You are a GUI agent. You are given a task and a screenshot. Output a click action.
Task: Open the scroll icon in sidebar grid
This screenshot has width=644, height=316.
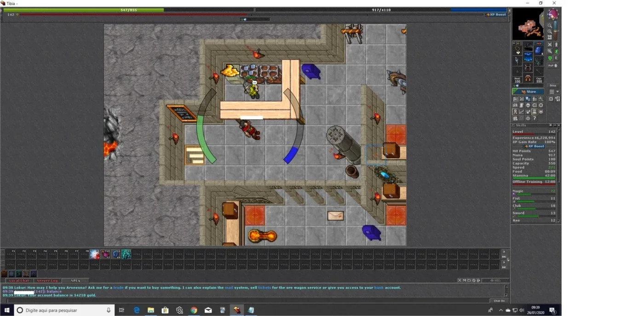[521, 105]
